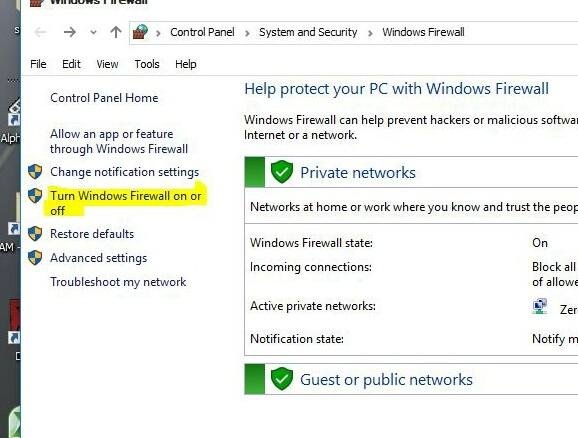Click green shield on Guest or public networks
Image resolution: width=578 pixels, height=438 pixels.
click(x=282, y=379)
